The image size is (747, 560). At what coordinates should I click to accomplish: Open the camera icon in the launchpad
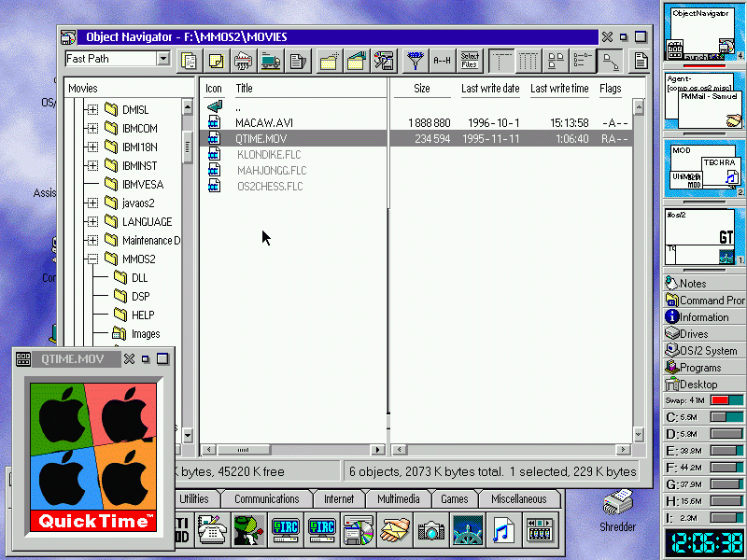[x=430, y=530]
